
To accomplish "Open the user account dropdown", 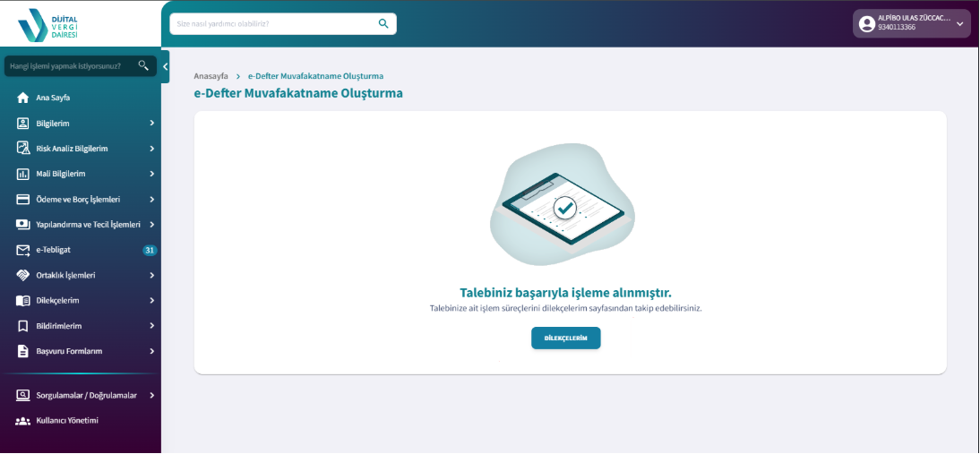I will pos(959,24).
